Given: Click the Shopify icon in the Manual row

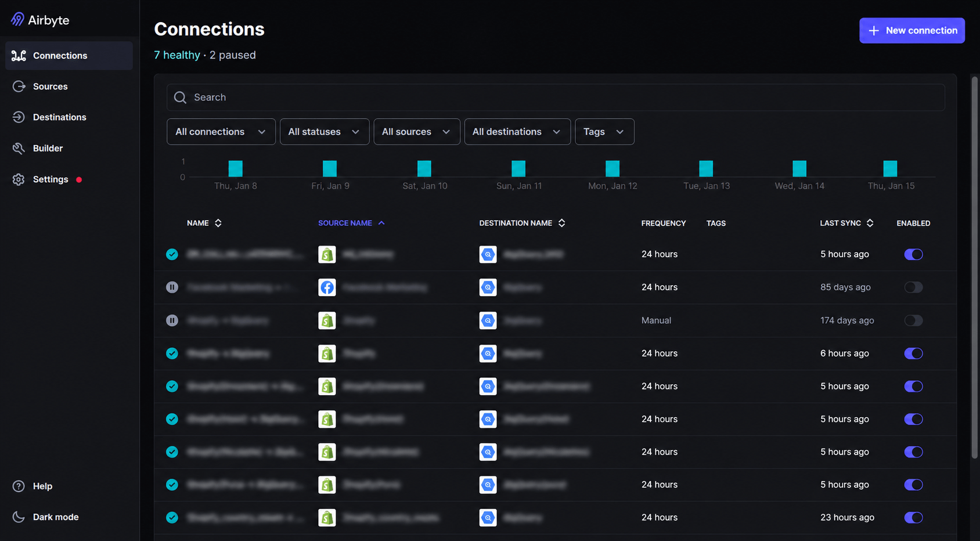Looking at the screenshot, I should pos(327,320).
